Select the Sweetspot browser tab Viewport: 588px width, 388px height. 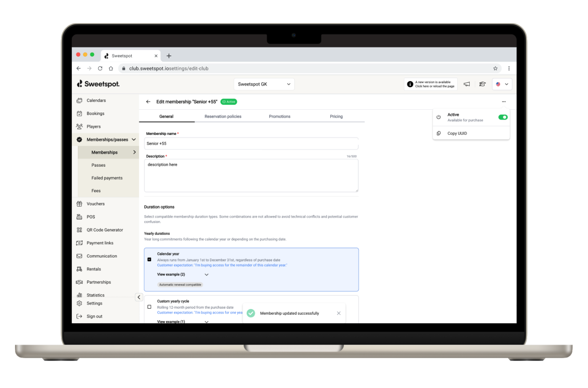130,56
